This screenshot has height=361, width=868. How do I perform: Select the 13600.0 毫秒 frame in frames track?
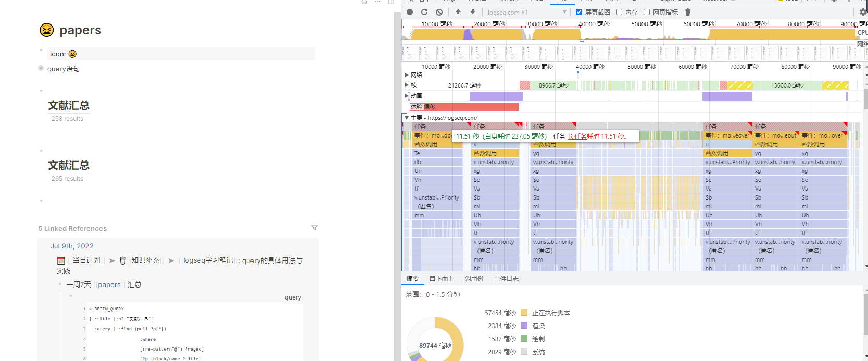[787, 85]
